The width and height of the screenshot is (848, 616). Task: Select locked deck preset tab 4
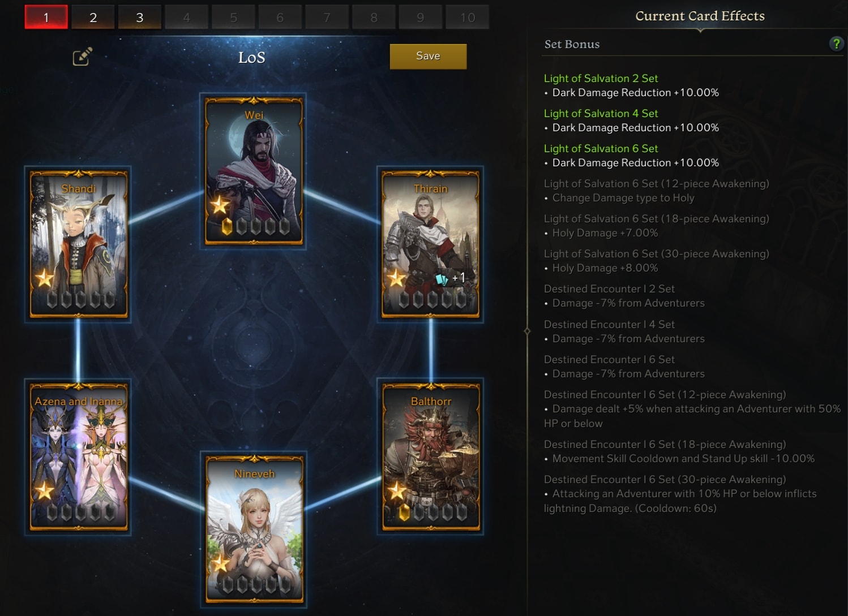click(x=186, y=17)
